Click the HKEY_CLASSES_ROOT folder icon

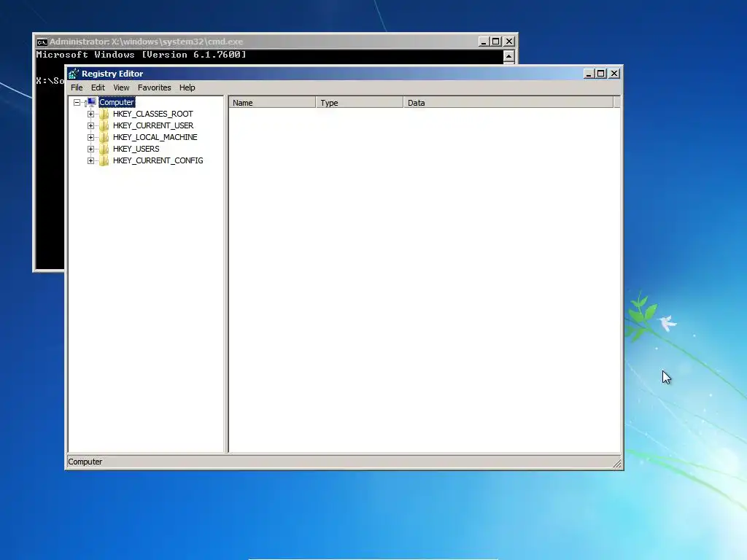pos(104,114)
